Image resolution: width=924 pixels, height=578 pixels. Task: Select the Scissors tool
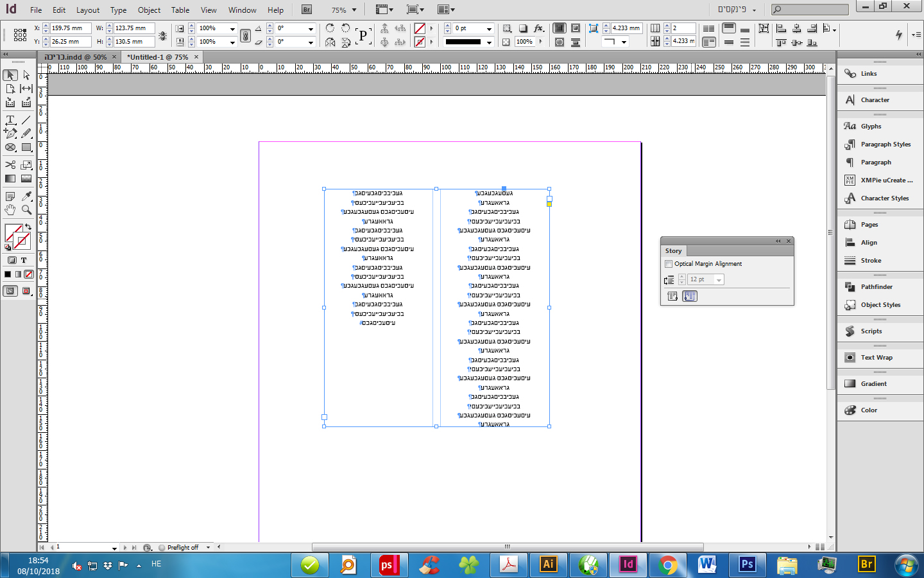(10, 165)
